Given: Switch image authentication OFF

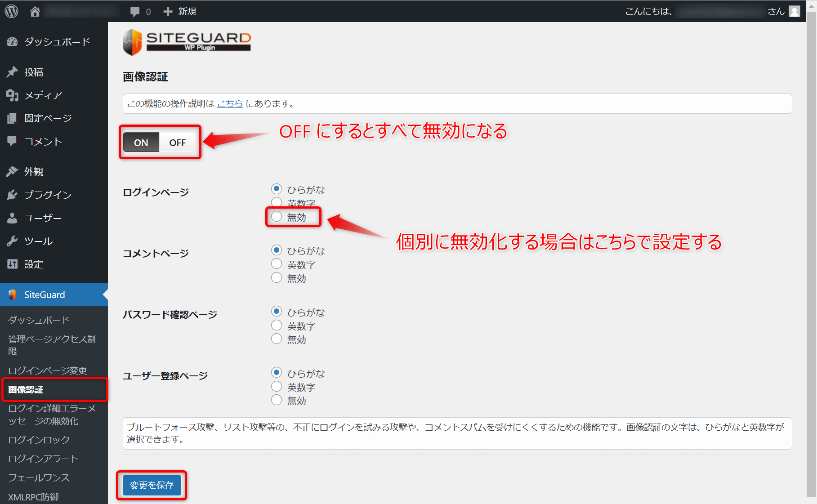Looking at the screenshot, I should tap(178, 143).
